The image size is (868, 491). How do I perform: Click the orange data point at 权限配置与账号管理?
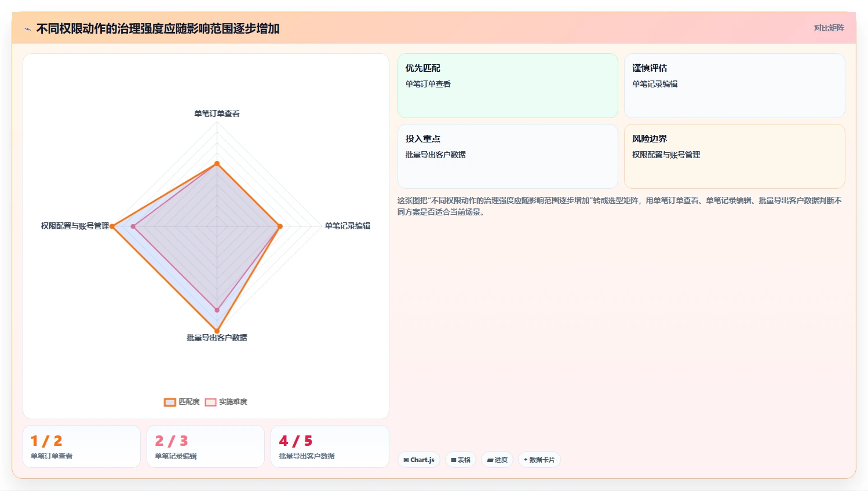112,226
